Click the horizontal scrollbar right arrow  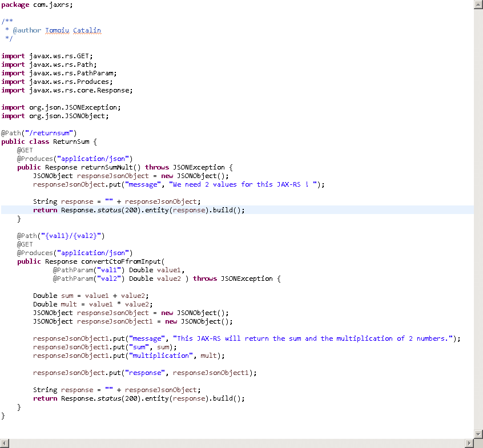[x=469, y=443]
